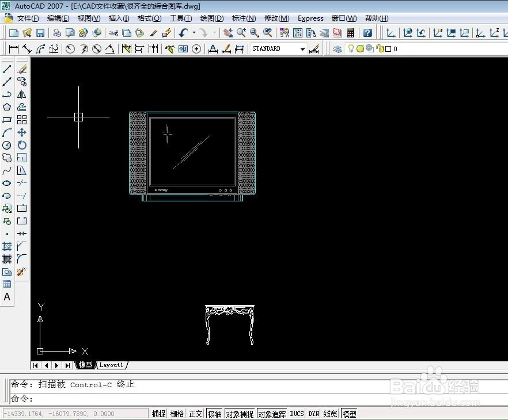Toggle 正交 ortho mode in status bar
The width and height of the screenshot is (508, 420).
[196, 414]
